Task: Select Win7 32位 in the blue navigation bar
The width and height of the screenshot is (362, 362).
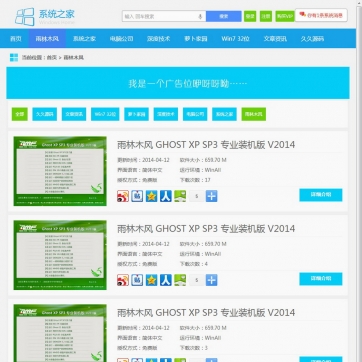Action: (235, 39)
